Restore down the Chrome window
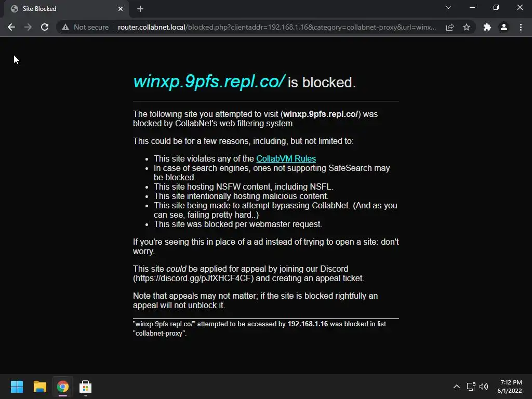This screenshot has width=532, height=399. [x=496, y=7]
